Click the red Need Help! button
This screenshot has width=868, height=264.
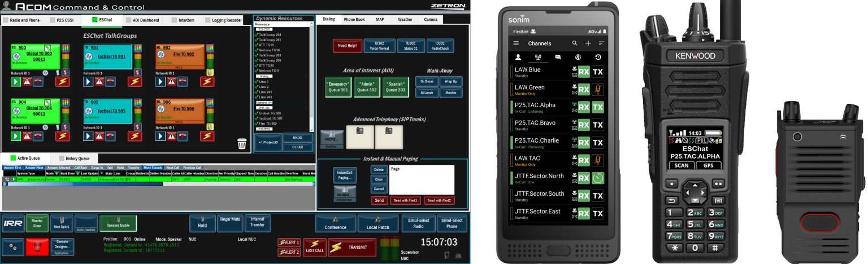(348, 46)
